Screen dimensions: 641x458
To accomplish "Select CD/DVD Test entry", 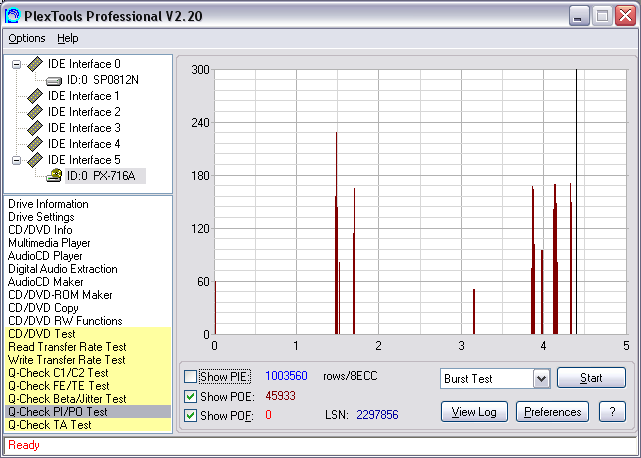I will coord(88,334).
